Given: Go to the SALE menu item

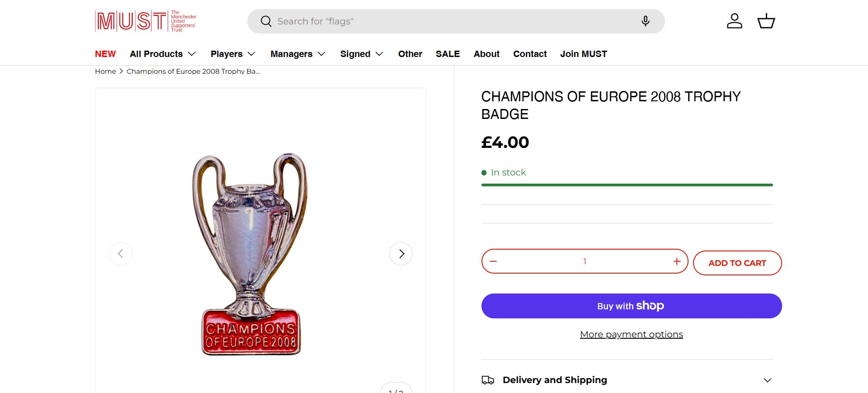Looking at the screenshot, I should click(448, 54).
